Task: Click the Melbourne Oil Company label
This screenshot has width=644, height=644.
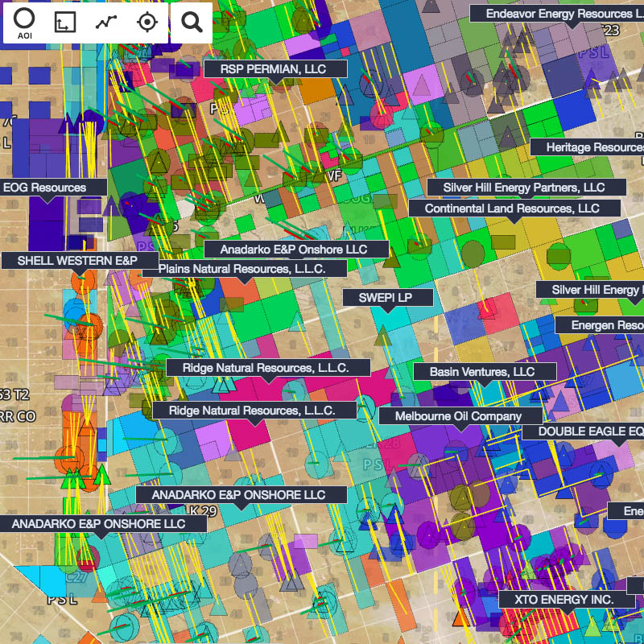Action: 458,416
